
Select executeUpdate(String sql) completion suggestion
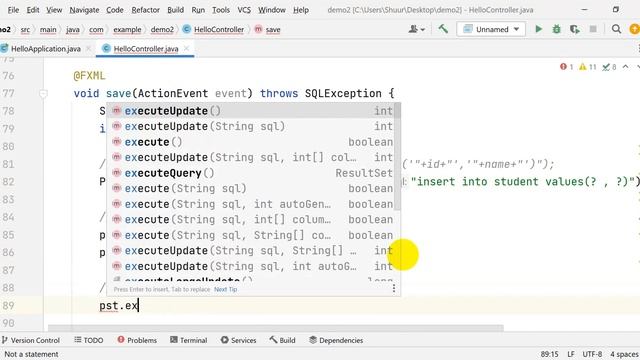click(x=251, y=126)
